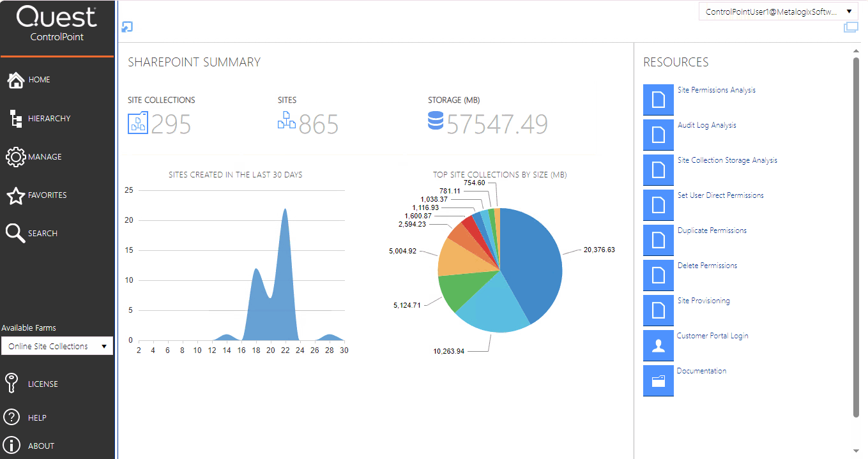Open Site Collection Storage Analysis
Viewport: 868px width, 459px height.
tap(726, 160)
